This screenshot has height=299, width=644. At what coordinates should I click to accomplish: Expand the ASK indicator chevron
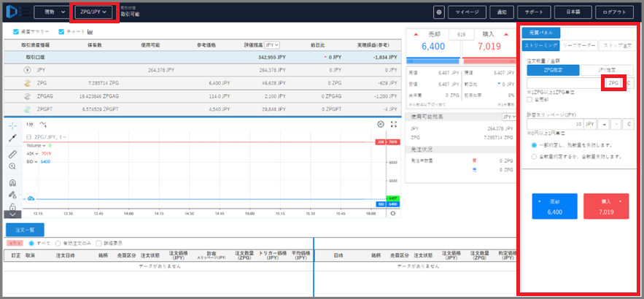pyautogui.click(x=36, y=154)
